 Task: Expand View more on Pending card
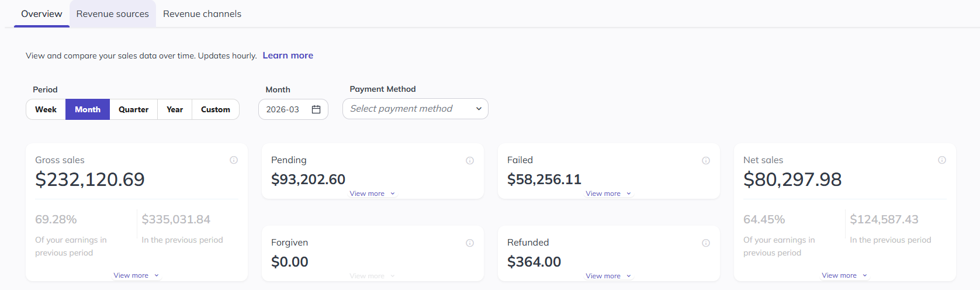pyautogui.click(x=372, y=194)
